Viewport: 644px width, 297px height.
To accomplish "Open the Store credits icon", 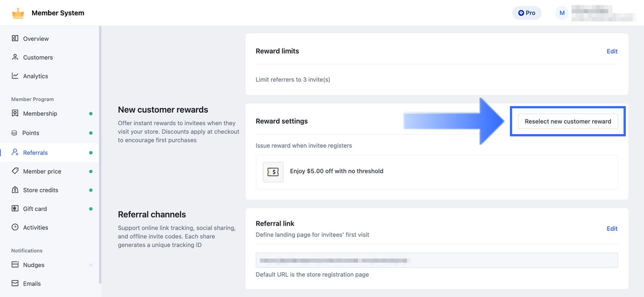I will point(15,190).
